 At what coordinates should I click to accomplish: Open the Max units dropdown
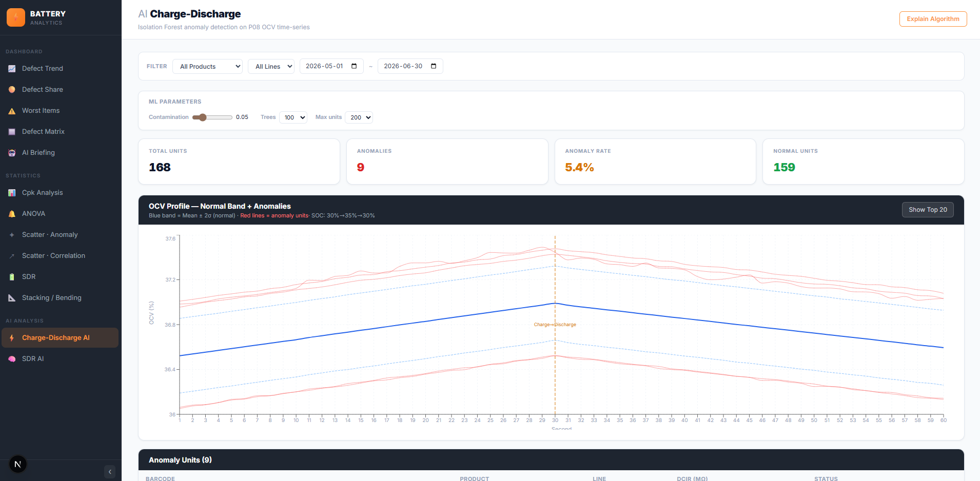359,117
